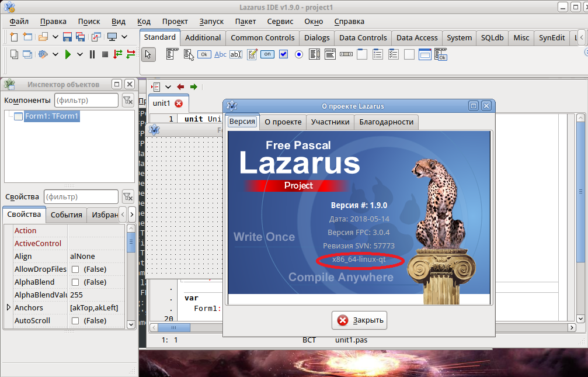
Task: Jump back with the red arrow
Action: tap(180, 87)
